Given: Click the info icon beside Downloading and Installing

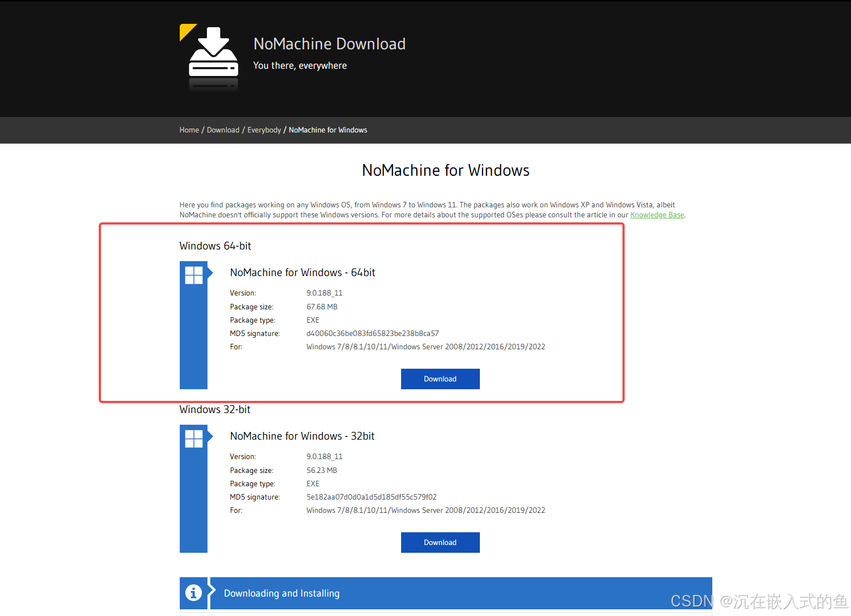Looking at the screenshot, I should click(193, 593).
